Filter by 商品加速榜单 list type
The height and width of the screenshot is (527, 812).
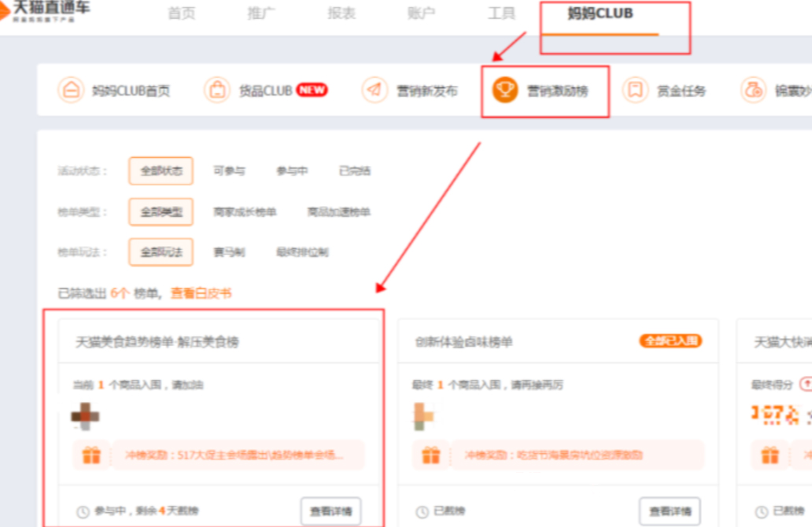338,212
